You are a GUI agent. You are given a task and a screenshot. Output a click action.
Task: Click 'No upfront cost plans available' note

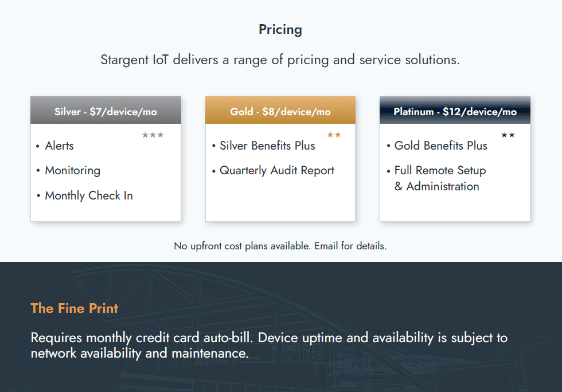point(243,246)
